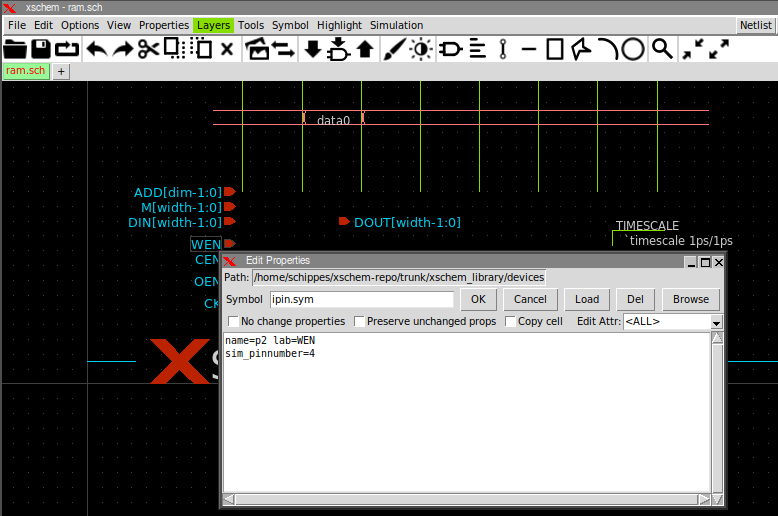Toggle the dark/light color scheme icon
Viewport: 778px width, 516px height.
[421, 48]
